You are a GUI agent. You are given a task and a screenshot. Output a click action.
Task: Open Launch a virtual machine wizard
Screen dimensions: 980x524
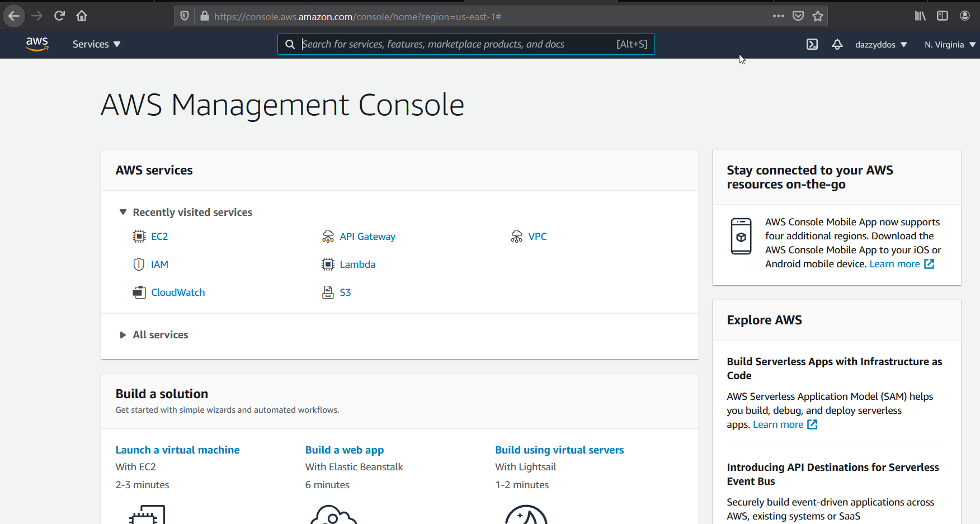point(177,450)
